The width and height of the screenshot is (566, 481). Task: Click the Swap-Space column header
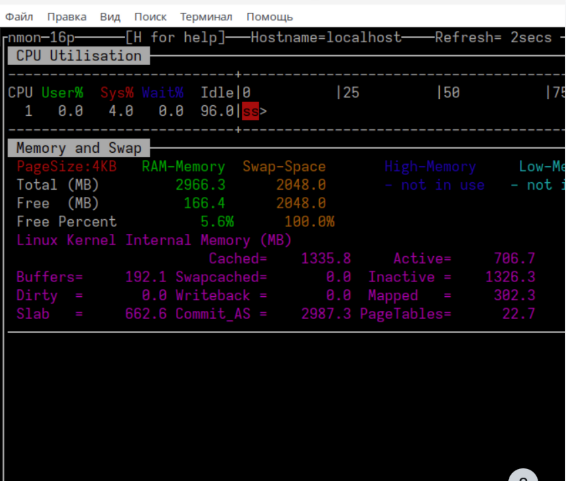[x=284, y=166]
